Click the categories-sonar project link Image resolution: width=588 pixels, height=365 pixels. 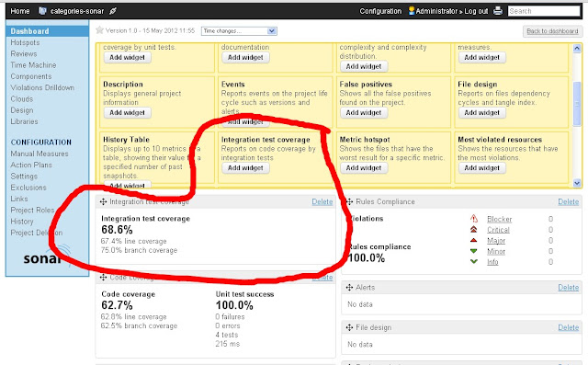[77, 11]
